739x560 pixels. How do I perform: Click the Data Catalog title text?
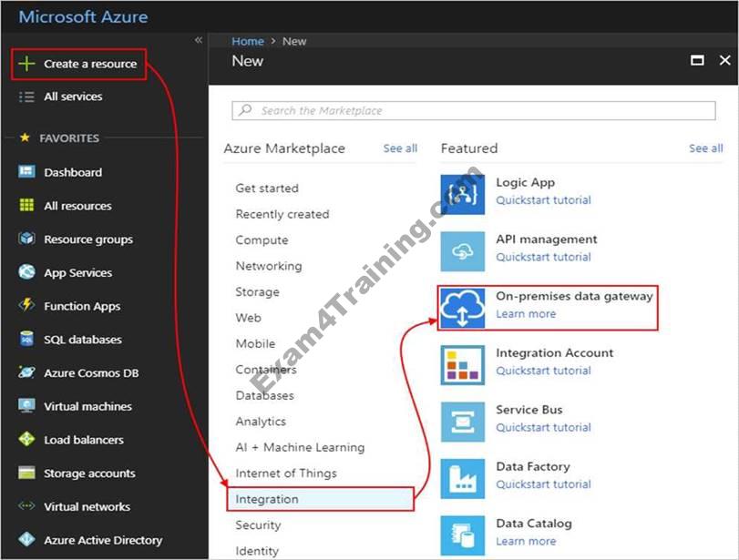click(x=533, y=524)
